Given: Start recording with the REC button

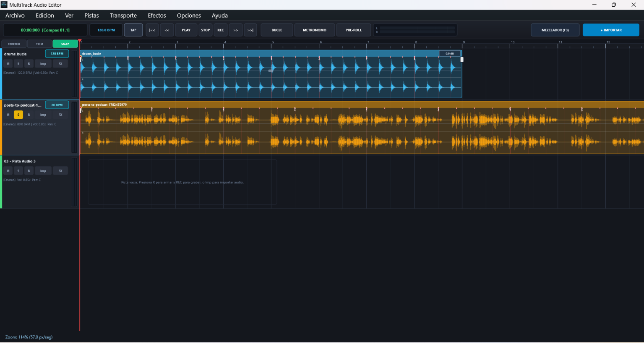Looking at the screenshot, I should pyautogui.click(x=221, y=30).
